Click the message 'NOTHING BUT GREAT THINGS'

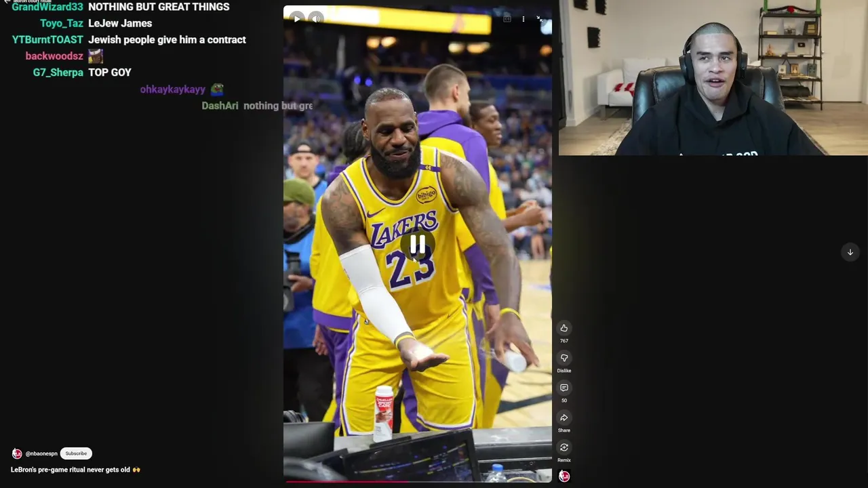coord(159,7)
